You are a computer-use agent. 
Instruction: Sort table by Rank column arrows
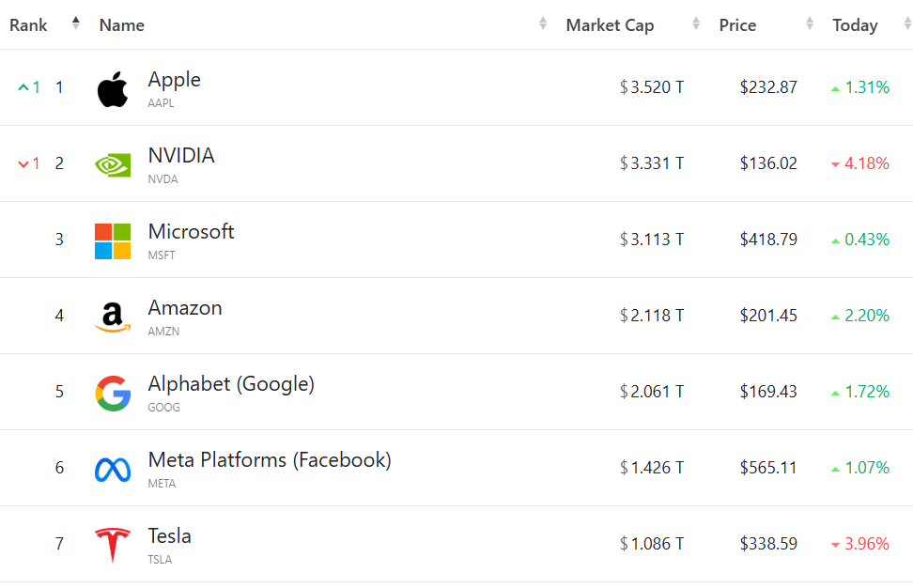point(76,24)
